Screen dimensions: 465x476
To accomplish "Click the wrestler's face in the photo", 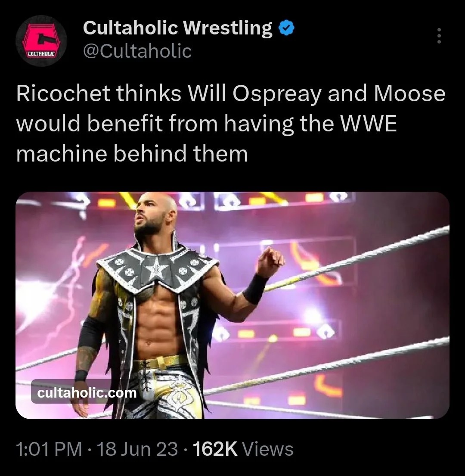I will [x=151, y=214].
